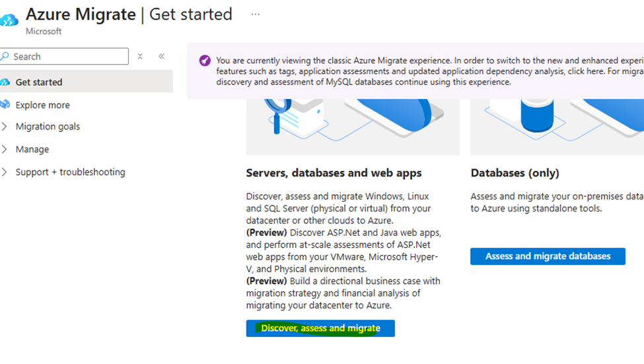Click the servers illustration thumbnail
Viewport: 644px width, 364px height.
[x=353, y=127]
